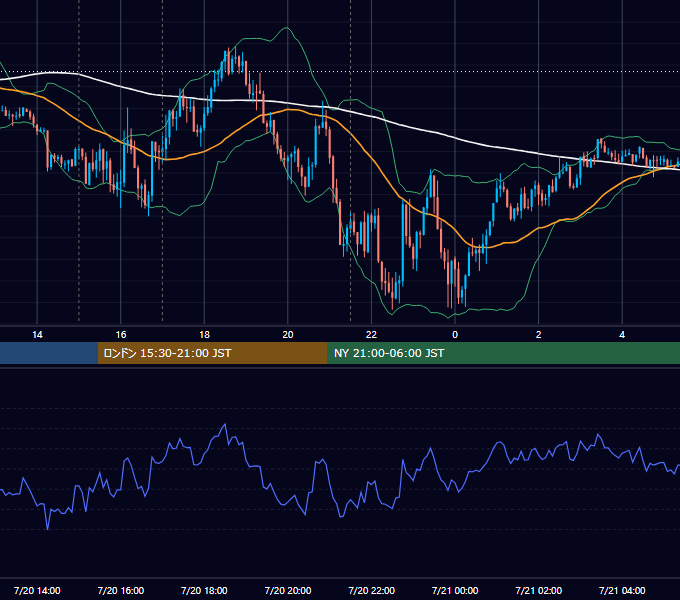Screen dimensions: 680x600
Task: Click the 7/20 20:00 date label
Action: [x=288, y=590]
